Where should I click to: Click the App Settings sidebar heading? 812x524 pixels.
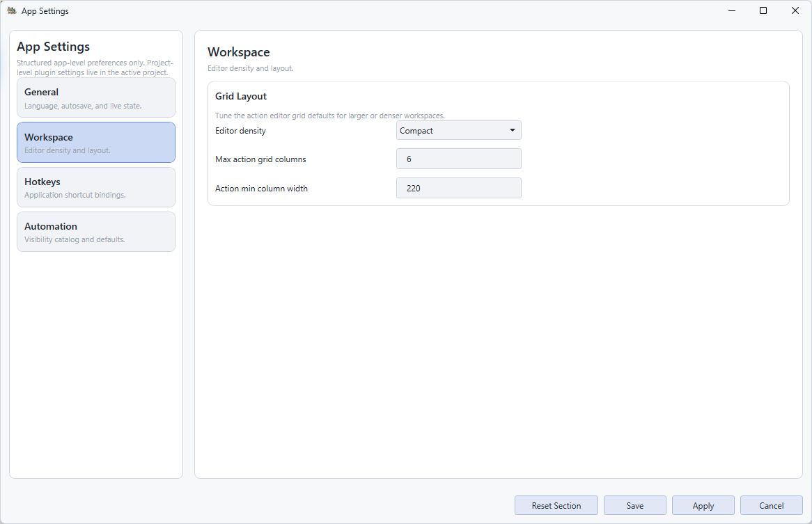click(x=54, y=47)
